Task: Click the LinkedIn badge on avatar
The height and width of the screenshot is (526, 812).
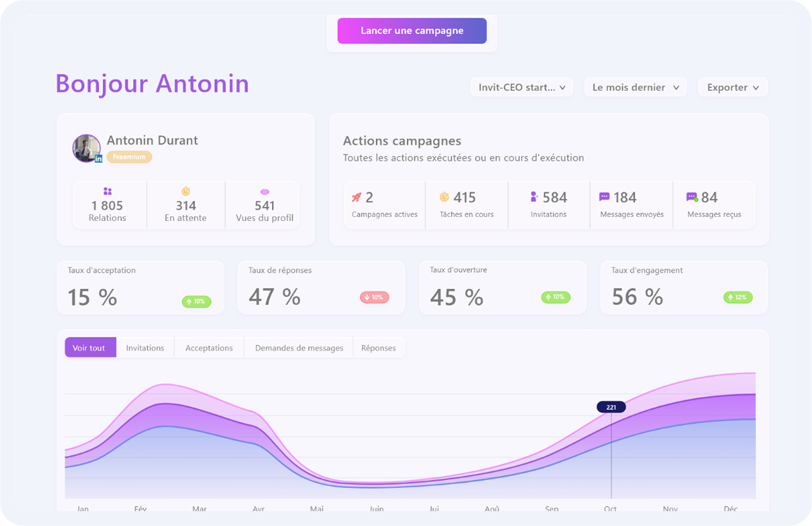Action: (98, 159)
